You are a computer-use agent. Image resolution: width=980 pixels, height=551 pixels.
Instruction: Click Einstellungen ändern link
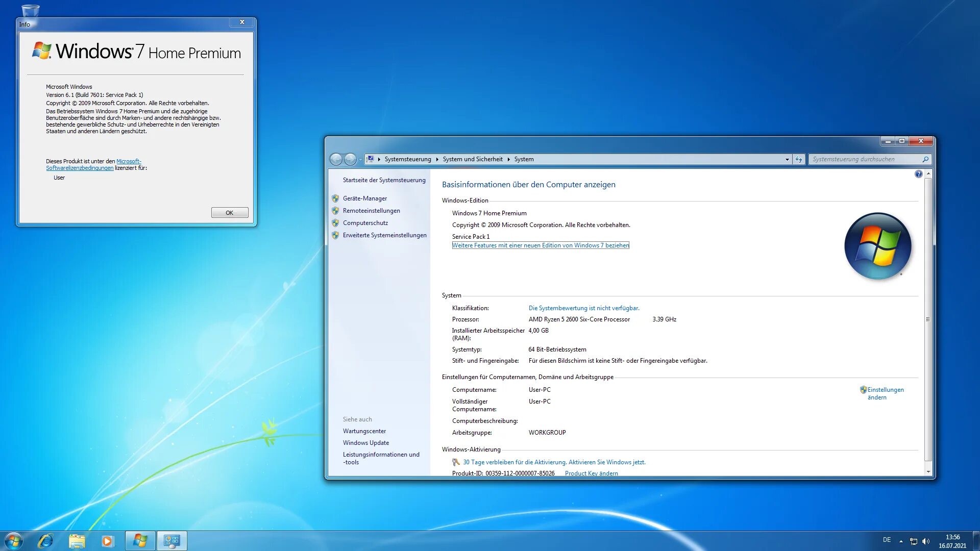(886, 393)
